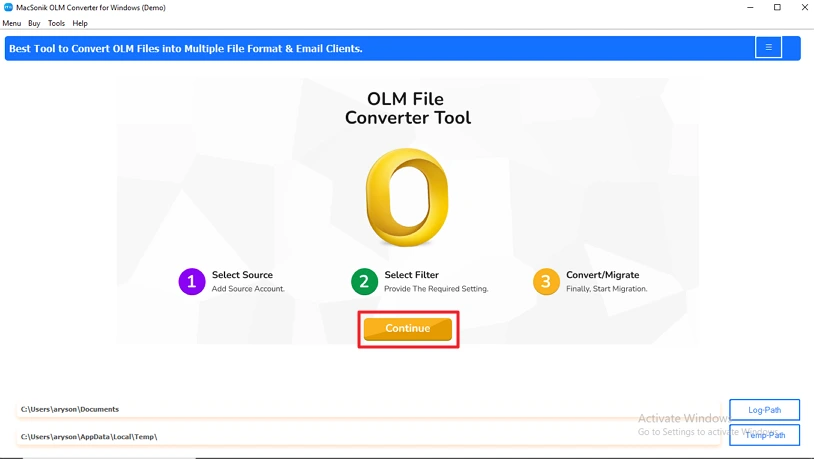Click the green step 2 circle icon

[x=364, y=281]
